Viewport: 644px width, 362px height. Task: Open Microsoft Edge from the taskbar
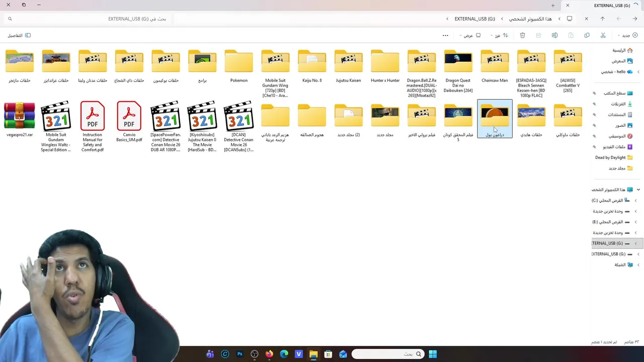click(284, 354)
